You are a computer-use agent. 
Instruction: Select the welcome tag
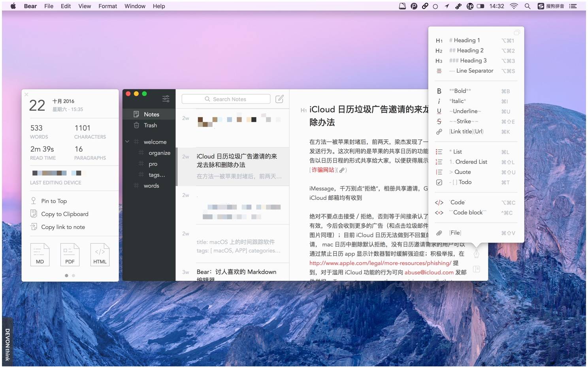(155, 142)
